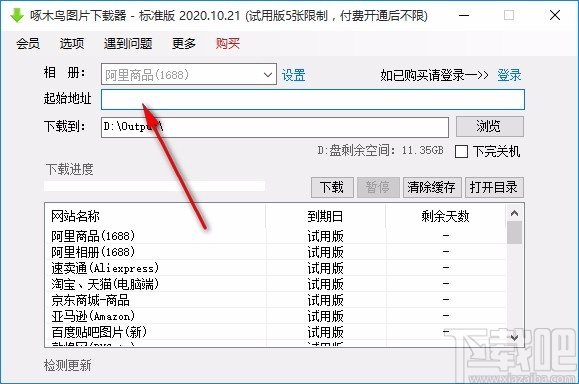Click the 清除缓存 button
This screenshot has height=384, width=579.
click(431, 187)
